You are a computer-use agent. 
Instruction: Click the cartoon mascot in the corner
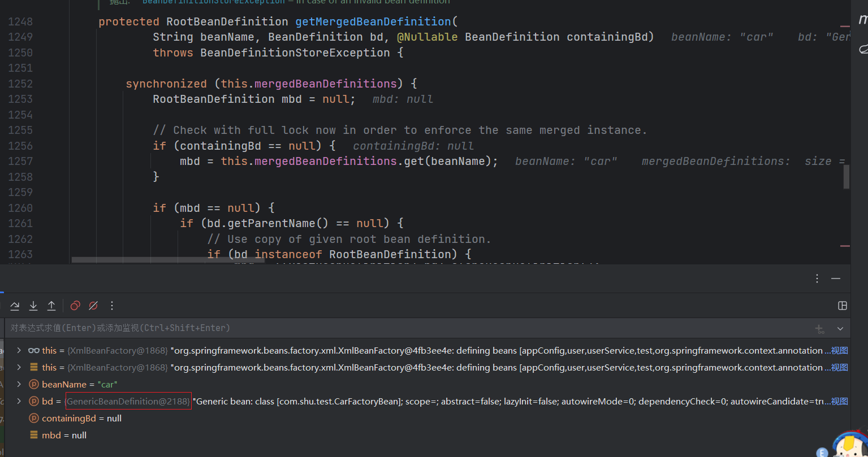[851, 444]
